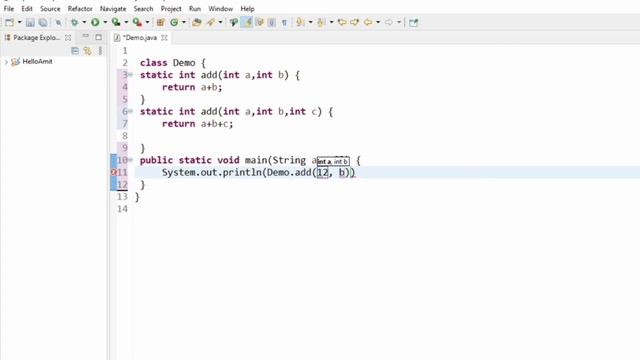Toggle Show Whitespace Characters icon
This screenshot has width=640, height=360.
pos(284,22)
